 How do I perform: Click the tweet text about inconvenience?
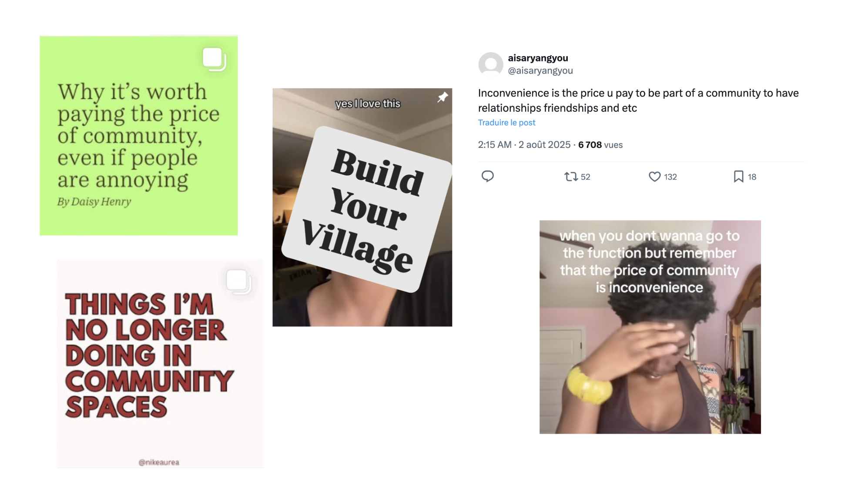tap(638, 100)
